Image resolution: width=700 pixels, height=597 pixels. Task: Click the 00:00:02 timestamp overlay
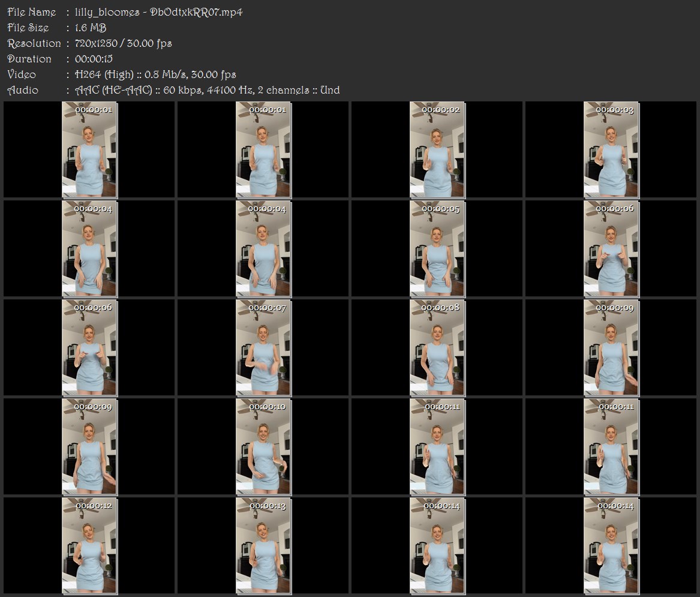[x=441, y=110]
